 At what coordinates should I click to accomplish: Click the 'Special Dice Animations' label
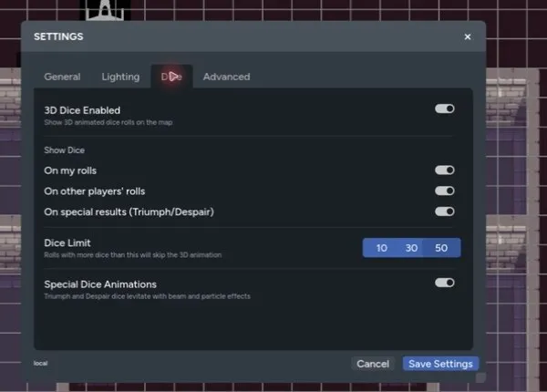pyautogui.click(x=100, y=284)
